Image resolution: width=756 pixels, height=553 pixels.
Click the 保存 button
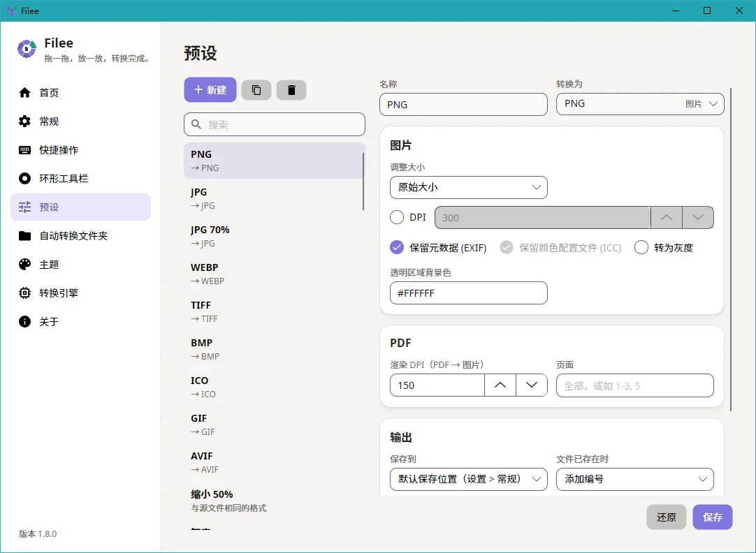click(713, 517)
